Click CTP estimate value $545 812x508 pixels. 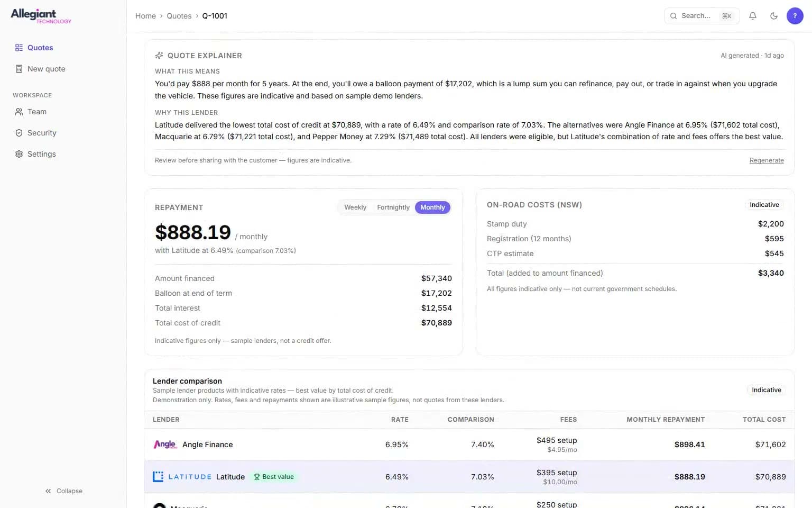(x=774, y=253)
